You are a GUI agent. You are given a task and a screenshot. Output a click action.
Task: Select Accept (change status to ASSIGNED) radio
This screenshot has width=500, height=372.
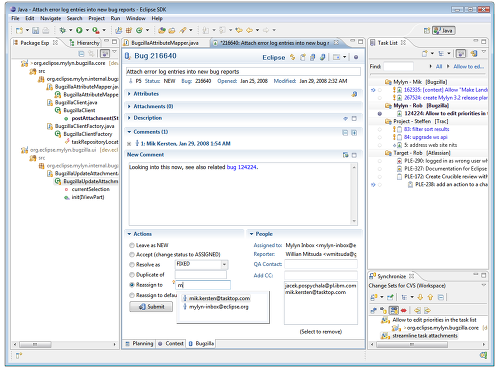pos(132,255)
